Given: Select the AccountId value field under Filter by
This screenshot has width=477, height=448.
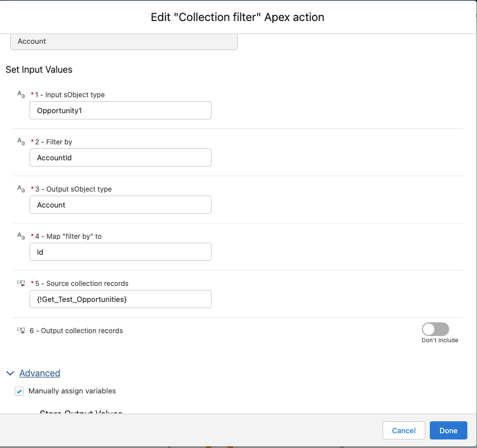Looking at the screenshot, I should pos(120,157).
